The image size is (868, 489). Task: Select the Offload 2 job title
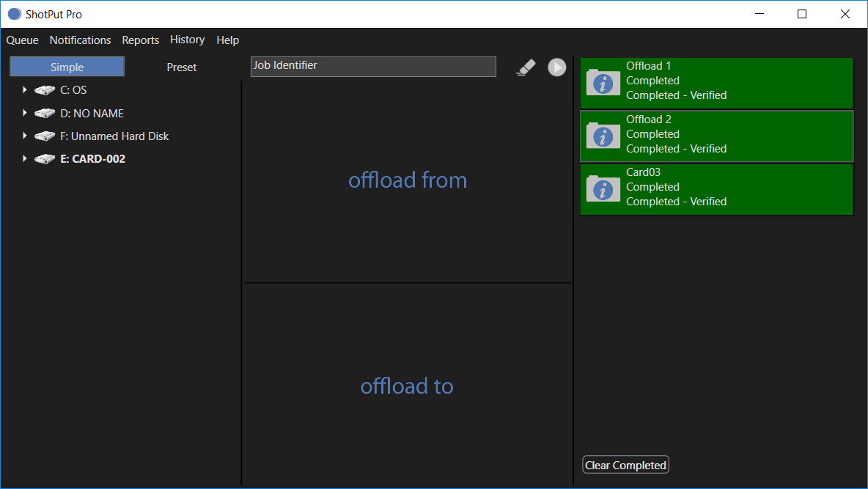[648, 119]
